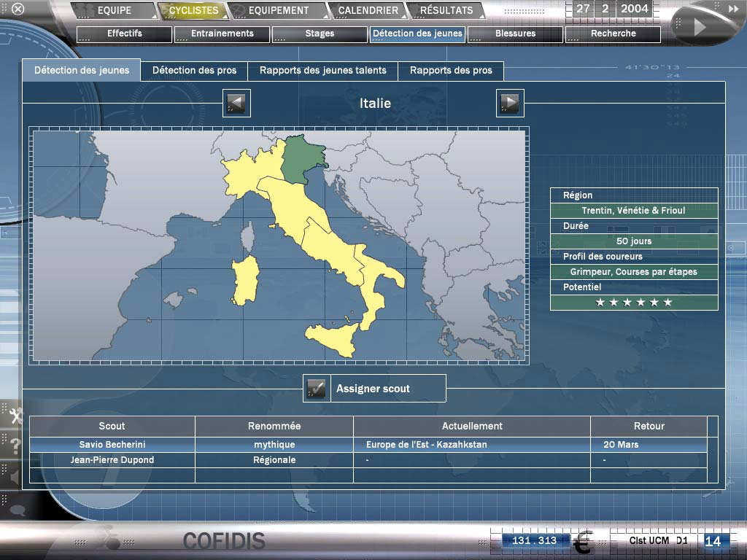Click the five-star Potentiel rating

coord(633,303)
